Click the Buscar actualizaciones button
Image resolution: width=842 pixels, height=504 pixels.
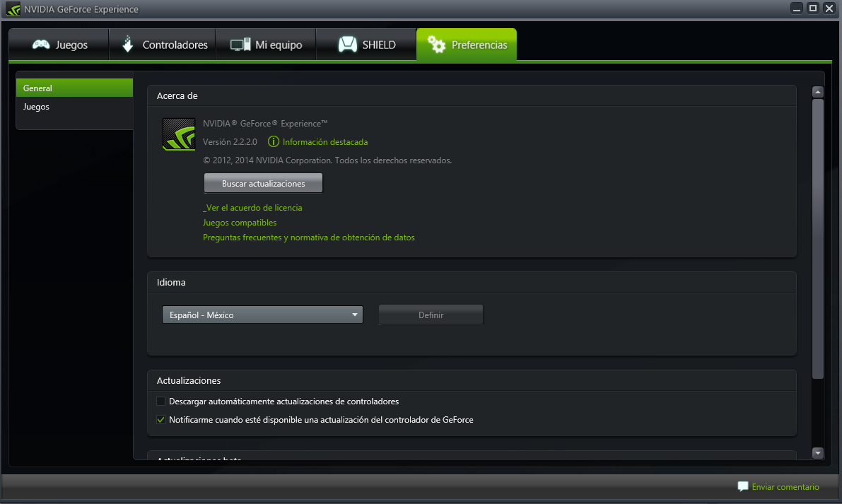click(263, 183)
